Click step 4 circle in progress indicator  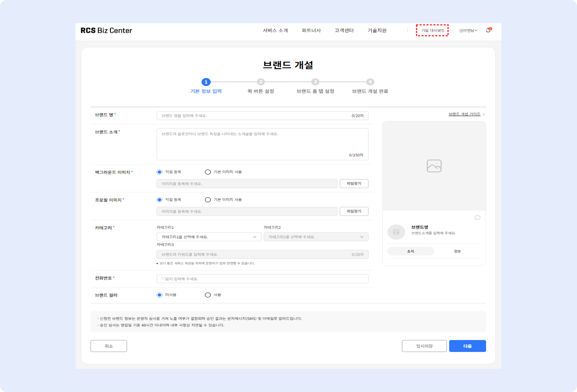(370, 82)
